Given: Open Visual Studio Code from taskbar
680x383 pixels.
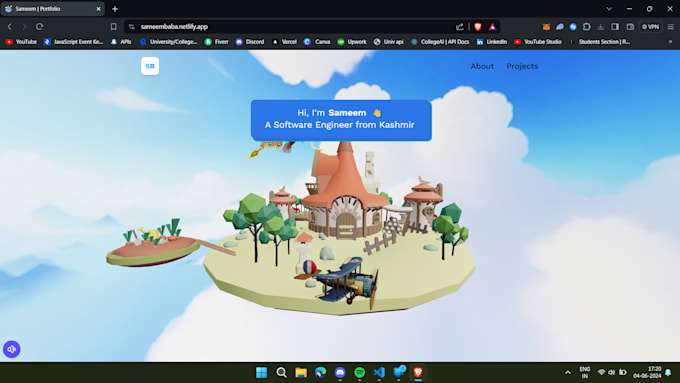Looking at the screenshot, I should point(379,372).
